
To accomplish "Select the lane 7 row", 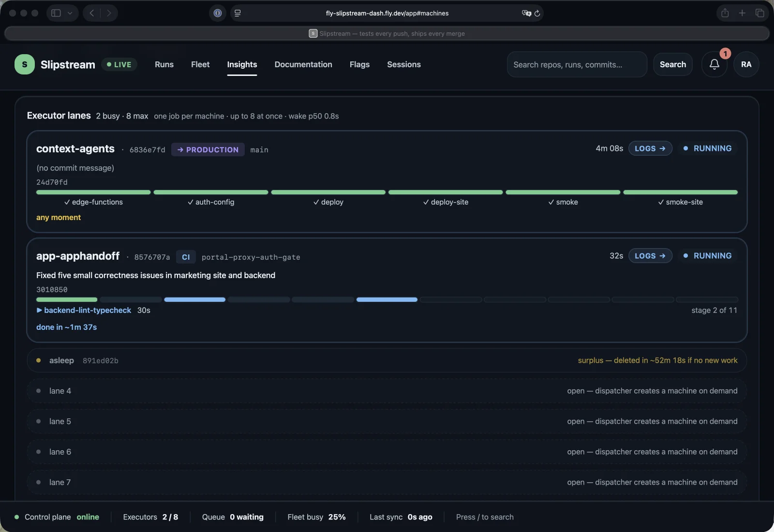I will pos(387,482).
